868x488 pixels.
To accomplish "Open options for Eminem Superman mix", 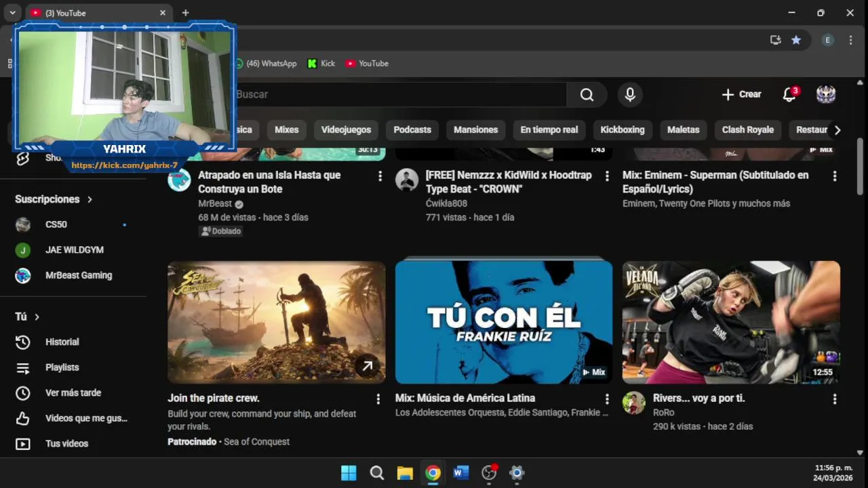I will (834, 176).
